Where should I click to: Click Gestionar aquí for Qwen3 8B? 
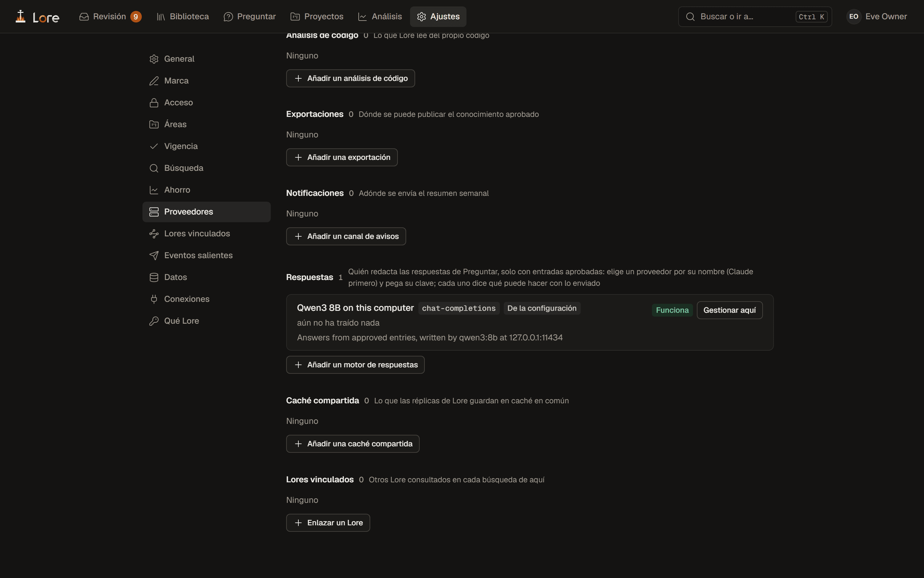(729, 310)
